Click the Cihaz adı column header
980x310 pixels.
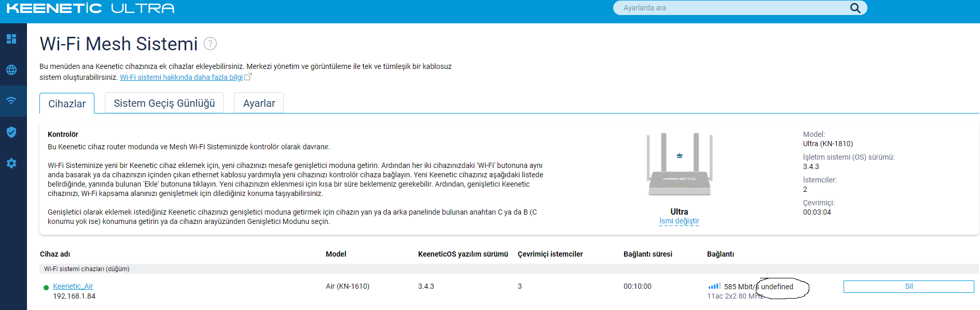(55, 254)
